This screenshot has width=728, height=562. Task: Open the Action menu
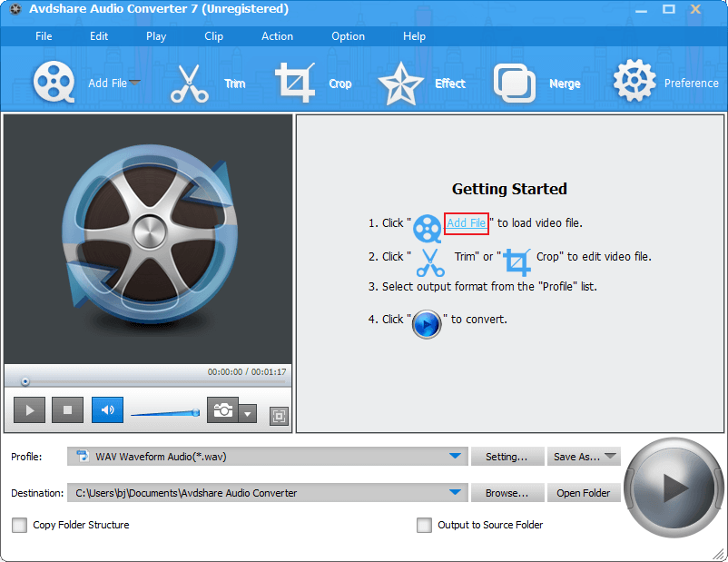click(x=277, y=36)
